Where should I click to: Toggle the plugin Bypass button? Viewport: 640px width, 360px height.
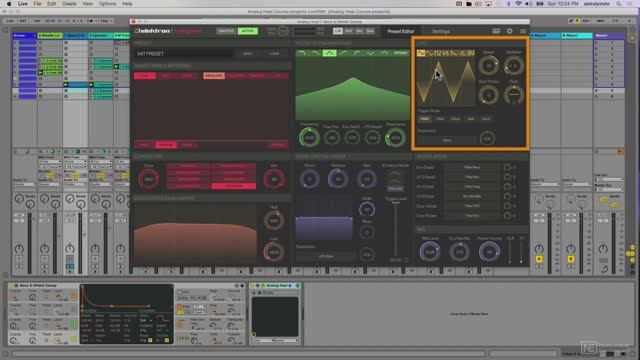tap(225, 31)
